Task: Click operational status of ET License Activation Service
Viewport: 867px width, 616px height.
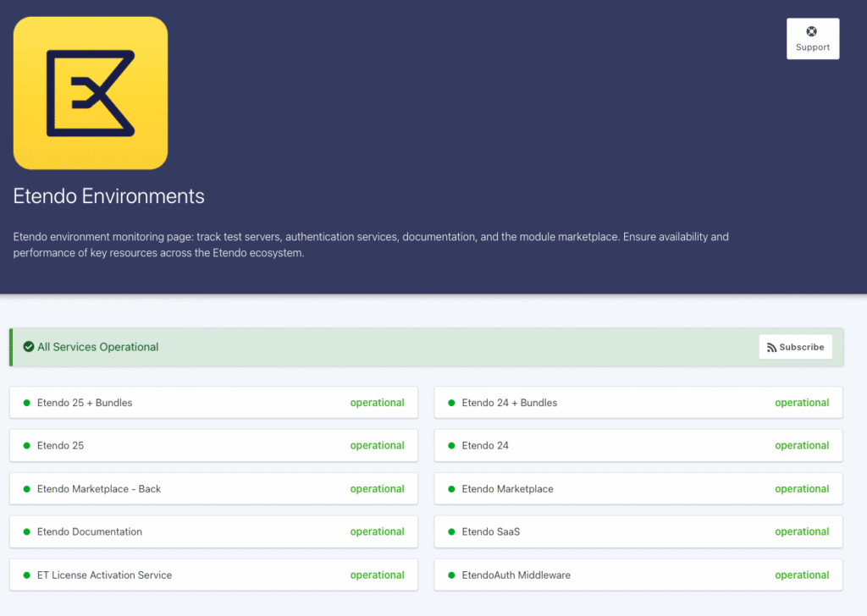Action: coord(377,575)
